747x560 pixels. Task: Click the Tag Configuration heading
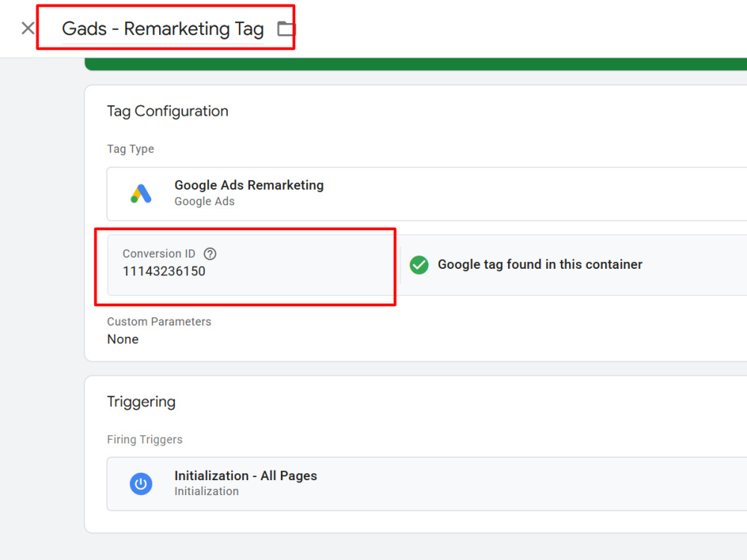[167, 111]
